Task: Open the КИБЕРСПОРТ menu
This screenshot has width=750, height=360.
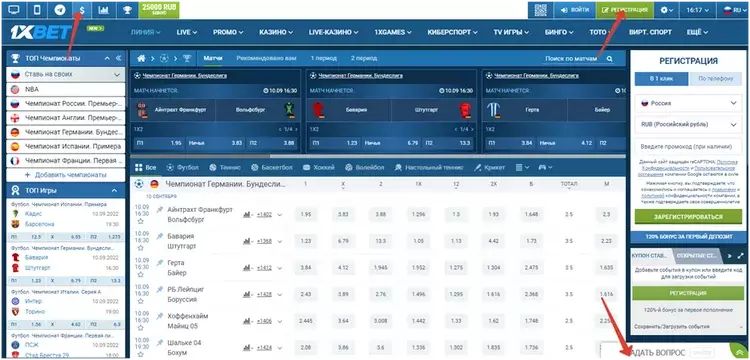Action: (x=452, y=32)
